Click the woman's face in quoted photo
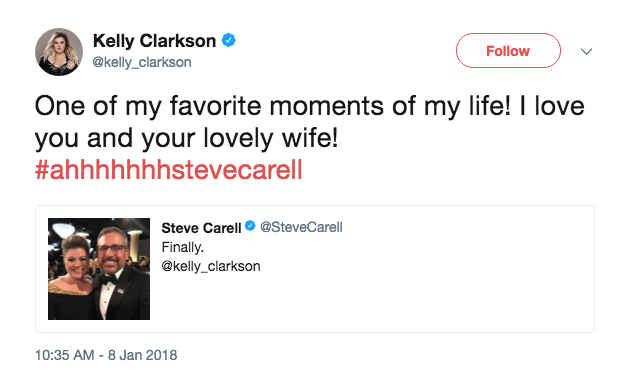The height and width of the screenshot is (376, 631). pyautogui.click(x=76, y=260)
